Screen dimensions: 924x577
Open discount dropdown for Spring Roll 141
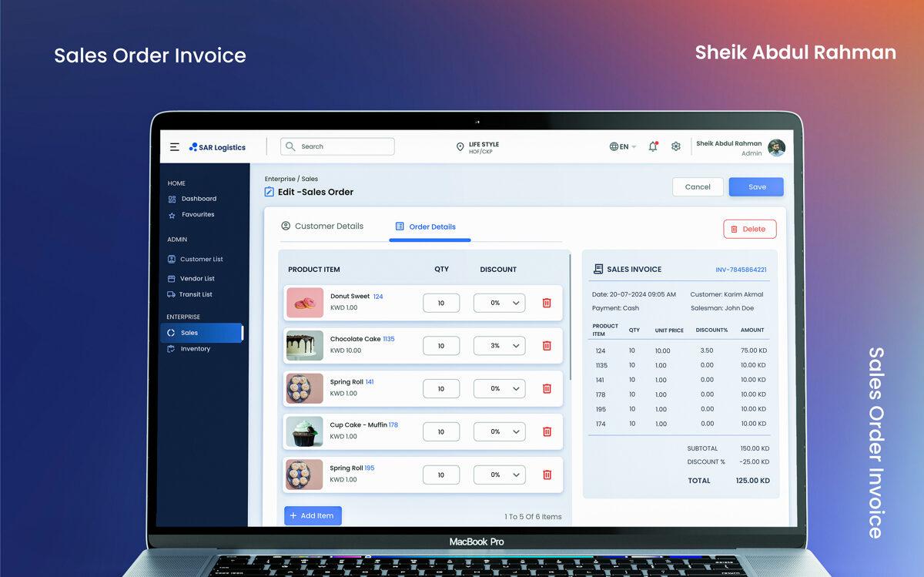pos(499,389)
